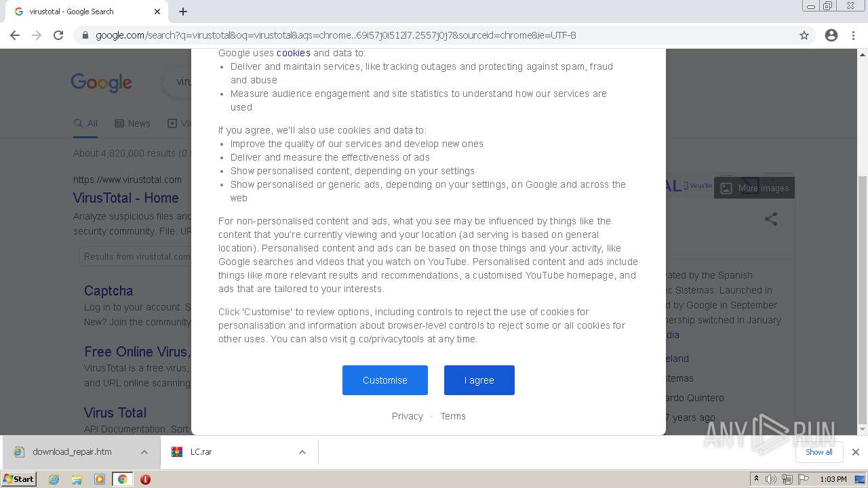This screenshot has height=488, width=868.
Task: Open the Captcha sitelink result
Action: (108, 291)
